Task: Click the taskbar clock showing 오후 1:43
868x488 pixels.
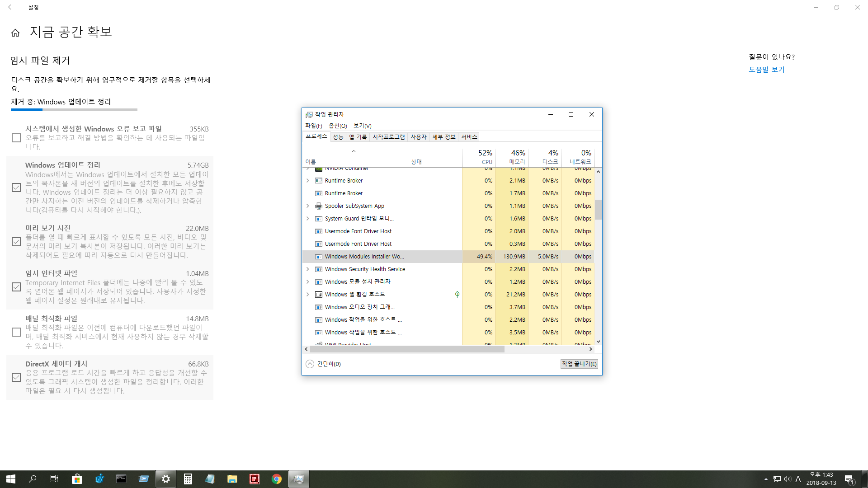Action: click(x=821, y=479)
